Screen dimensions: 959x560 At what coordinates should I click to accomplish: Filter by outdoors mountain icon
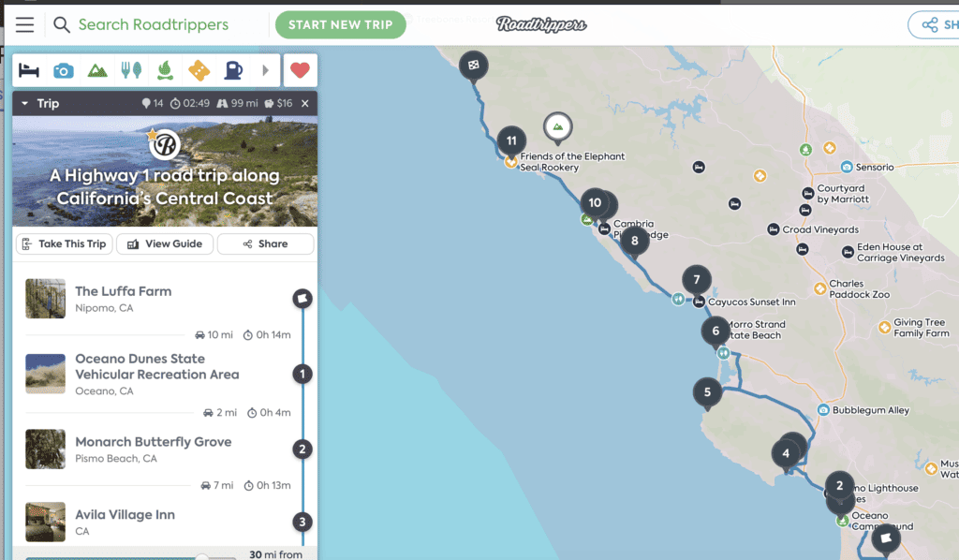point(97,71)
